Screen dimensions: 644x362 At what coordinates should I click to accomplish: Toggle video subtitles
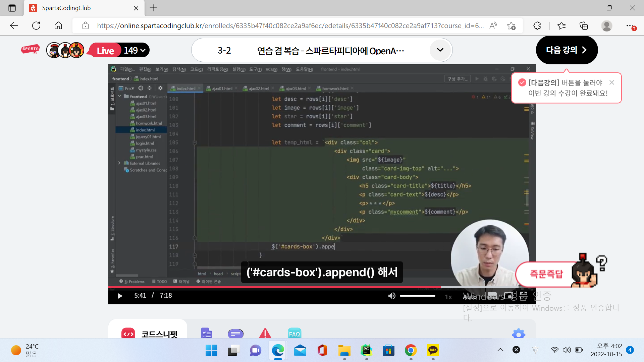[492, 296]
